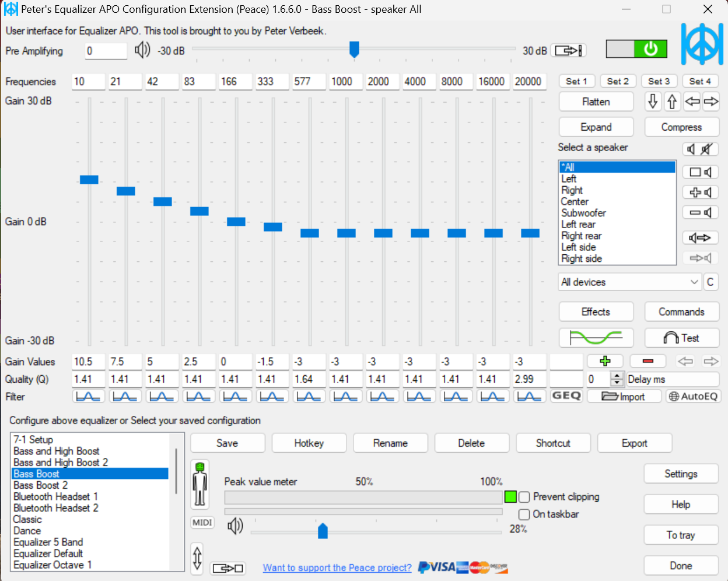Click the green person figure icon
This screenshot has height=581, width=728.
click(200, 484)
